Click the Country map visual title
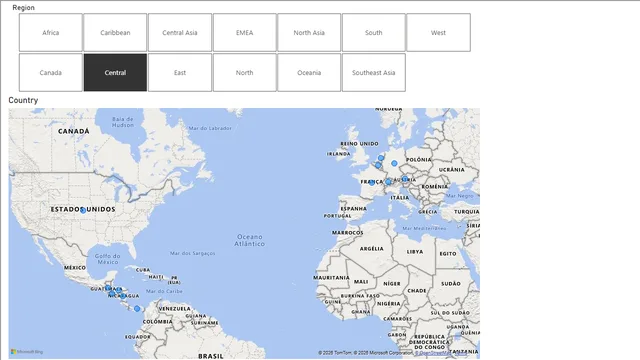 pos(23,100)
